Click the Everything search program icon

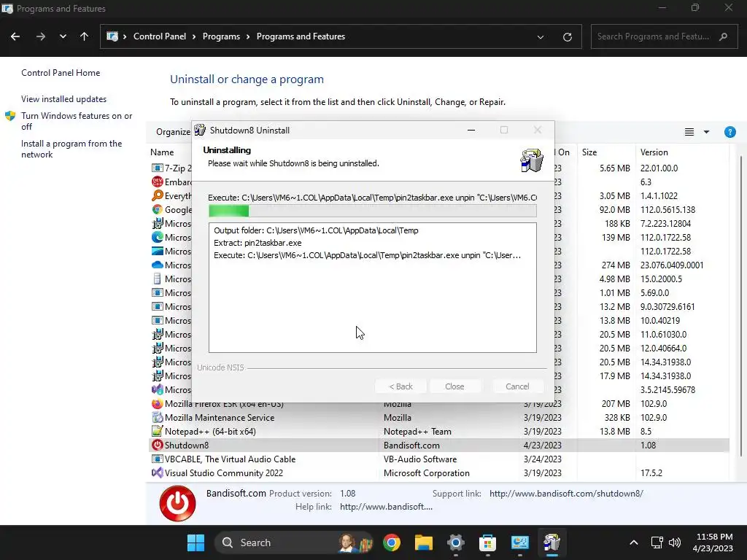tap(157, 195)
